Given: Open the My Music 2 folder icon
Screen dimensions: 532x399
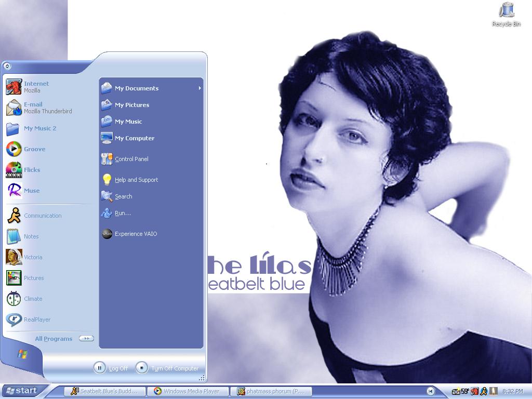Looking at the screenshot, I should (x=13, y=129).
